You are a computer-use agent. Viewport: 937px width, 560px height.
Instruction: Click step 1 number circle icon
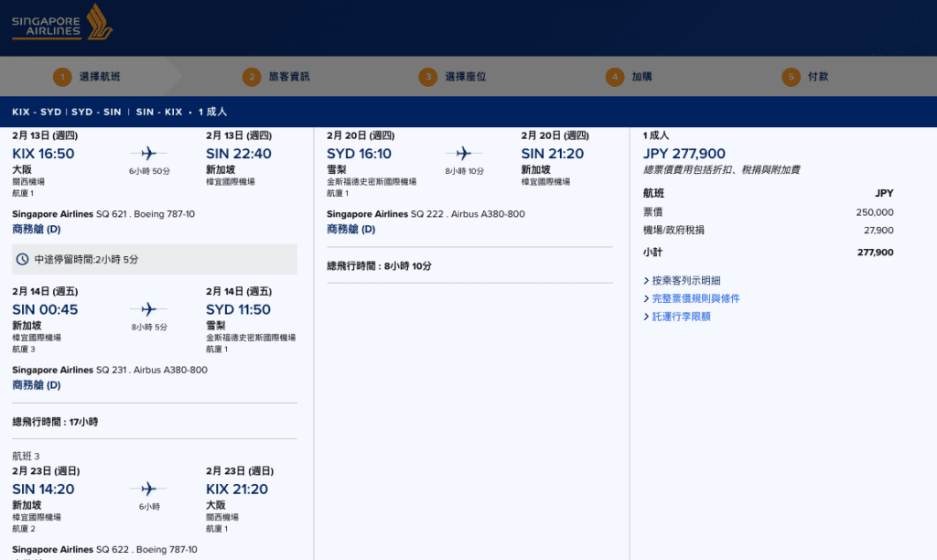[62, 77]
